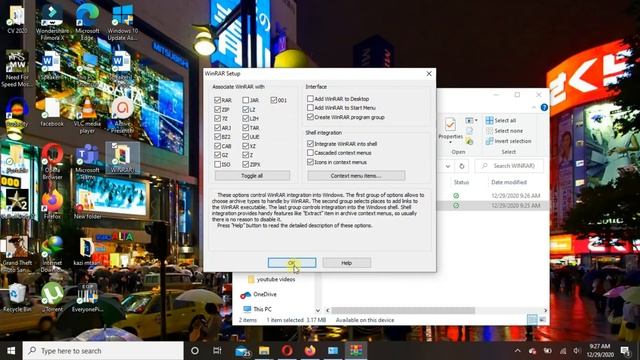640x360 pixels.
Task: Confirm WinRAR Setup with OK
Action: click(x=292, y=263)
